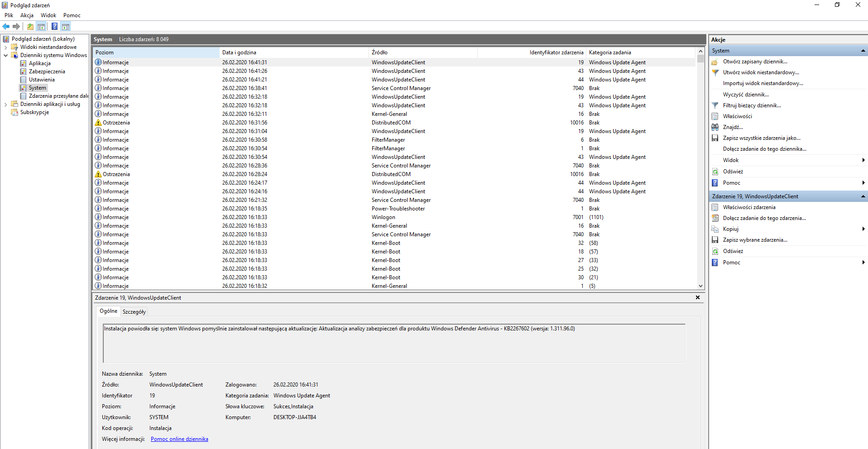
Task: Select the 'Ustawienia' log in the tree
Action: pos(42,80)
